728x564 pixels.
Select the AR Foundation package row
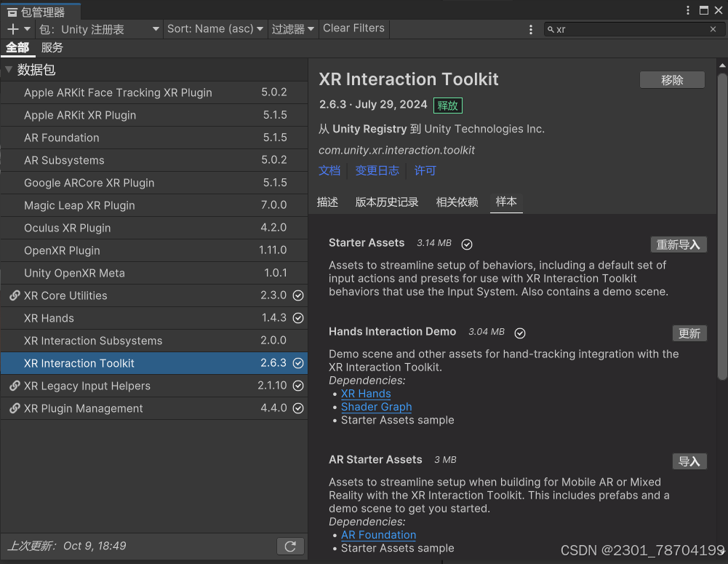(x=154, y=138)
